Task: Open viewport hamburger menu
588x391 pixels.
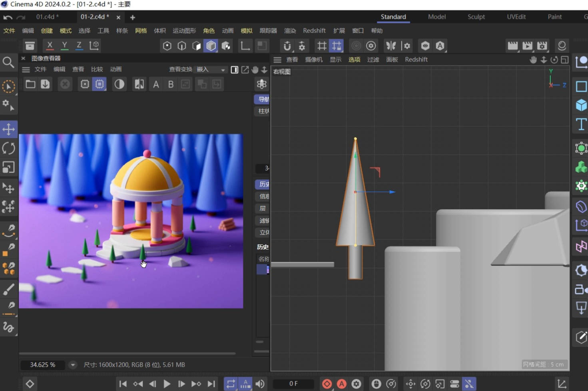Action: coord(277,60)
